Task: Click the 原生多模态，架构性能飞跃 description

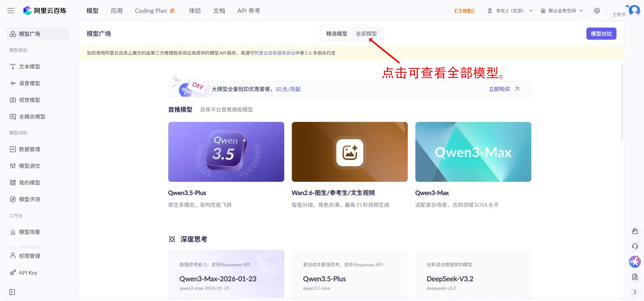Action: (x=200, y=205)
